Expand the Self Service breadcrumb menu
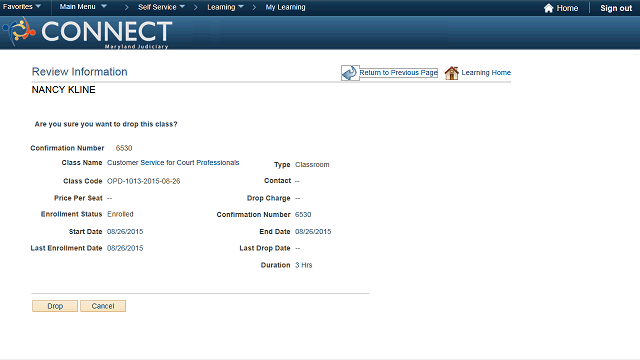 161,7
